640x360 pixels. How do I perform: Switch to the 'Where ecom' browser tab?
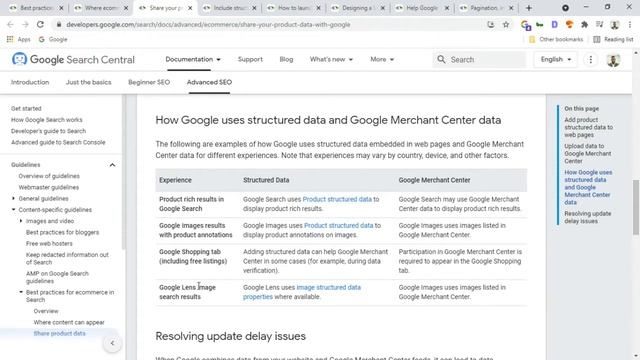click(x=101, y=8)
